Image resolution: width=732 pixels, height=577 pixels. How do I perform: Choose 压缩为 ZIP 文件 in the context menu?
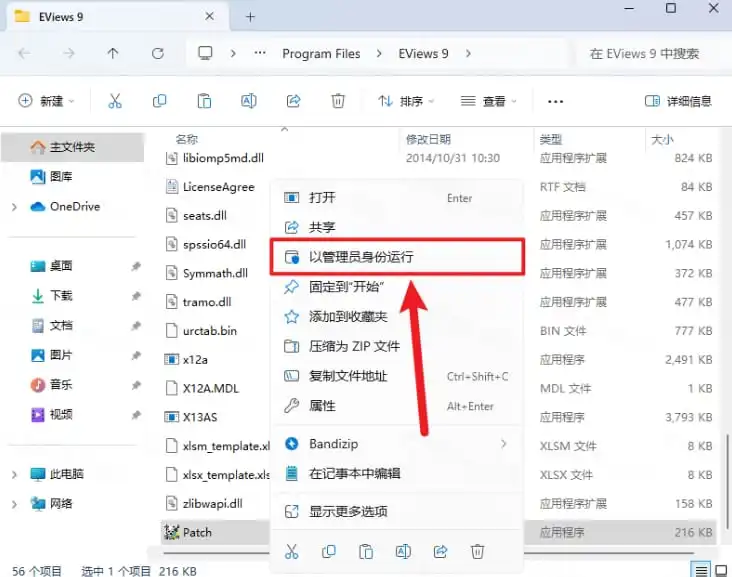click(397, 346)
